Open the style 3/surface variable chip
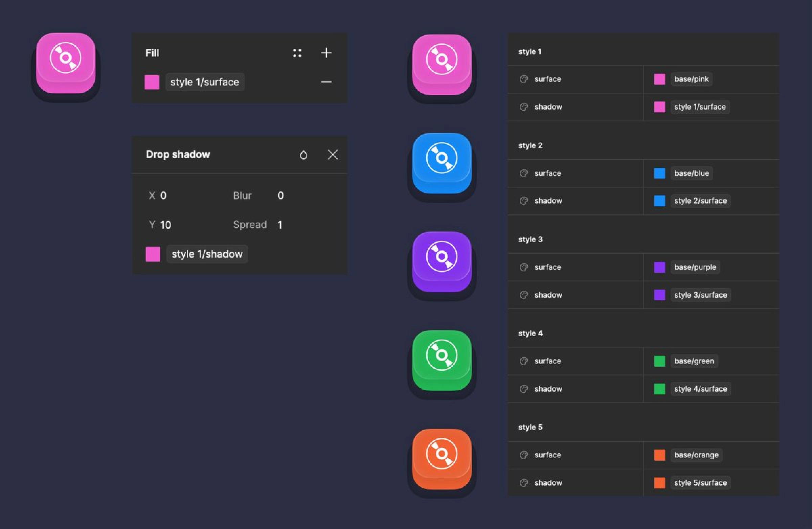Viewport: 812px width, 529px height. (x=700, y=295)
